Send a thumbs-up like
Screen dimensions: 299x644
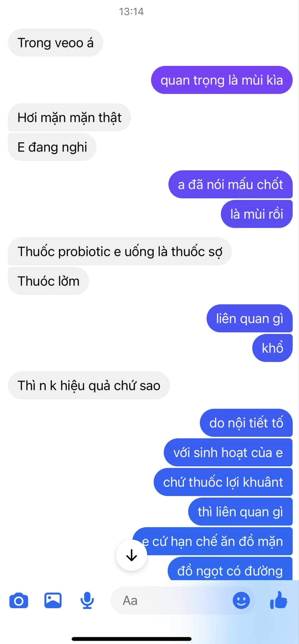click(279, 600)
